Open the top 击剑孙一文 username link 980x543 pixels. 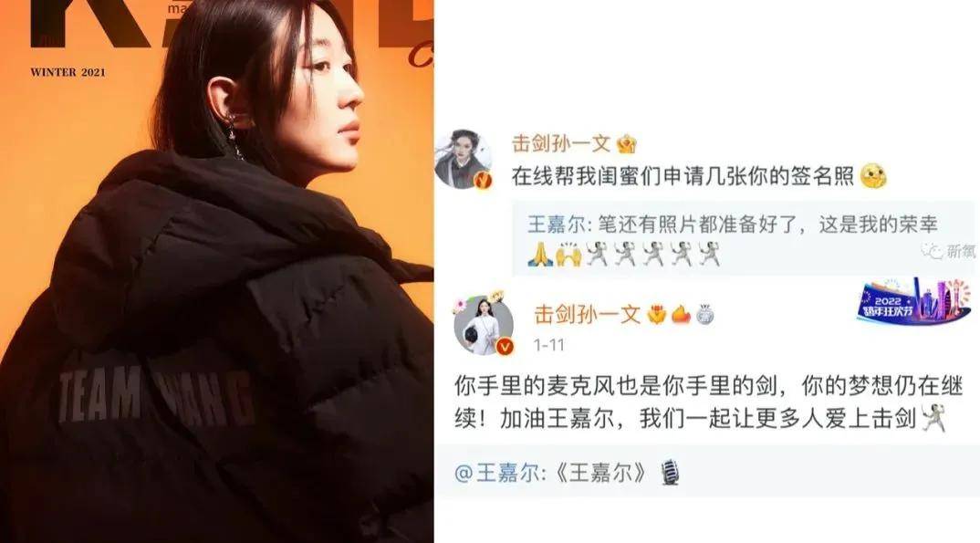point(561,144)
